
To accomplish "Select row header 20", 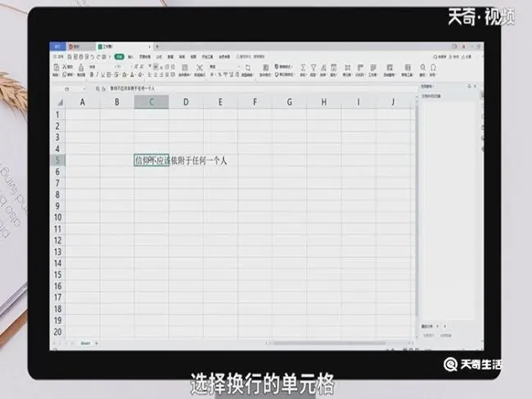I will point(57,332).
